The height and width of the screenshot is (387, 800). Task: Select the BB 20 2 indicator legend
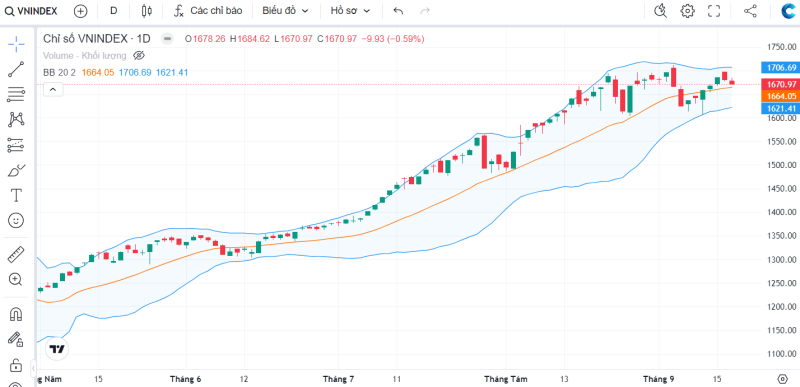click(59, 73)
